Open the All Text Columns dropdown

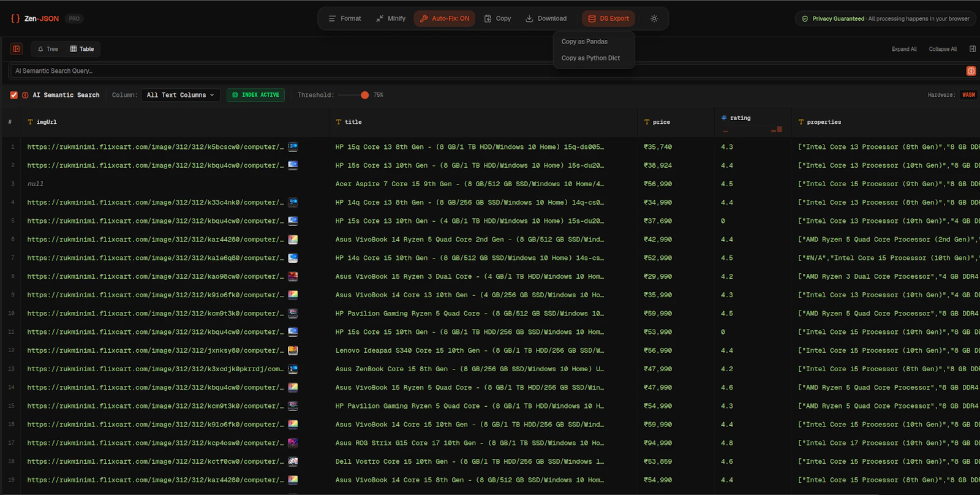(x=181, y=95)
